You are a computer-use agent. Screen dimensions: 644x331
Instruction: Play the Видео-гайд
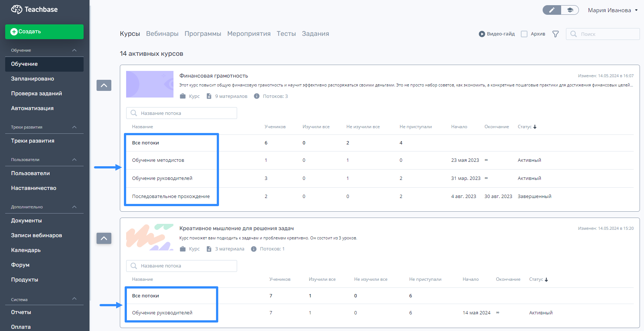(497, 34)
